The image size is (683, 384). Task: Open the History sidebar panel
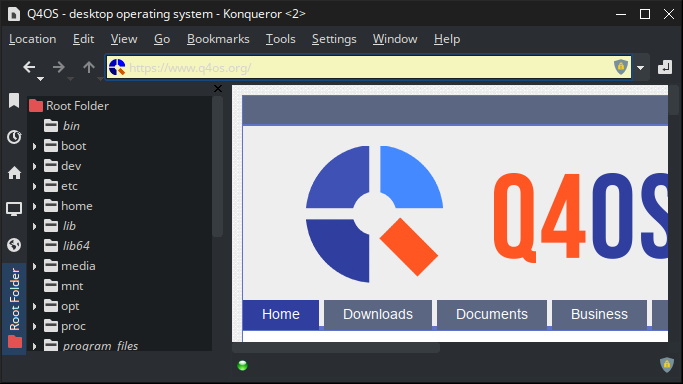(14, 137)
